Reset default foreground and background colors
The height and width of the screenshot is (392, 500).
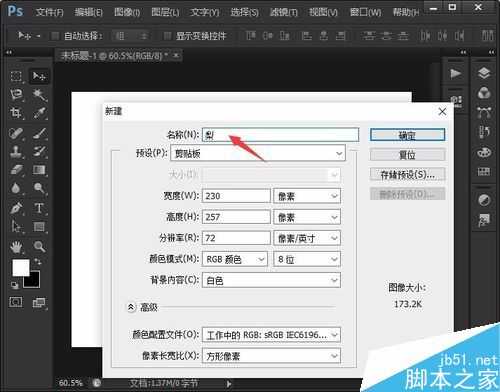15,285
